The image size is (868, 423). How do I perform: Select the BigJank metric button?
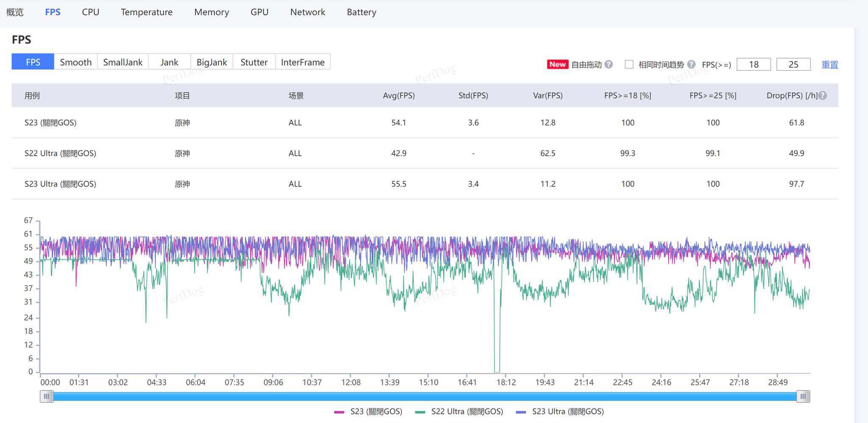click(x=211, y=62)
